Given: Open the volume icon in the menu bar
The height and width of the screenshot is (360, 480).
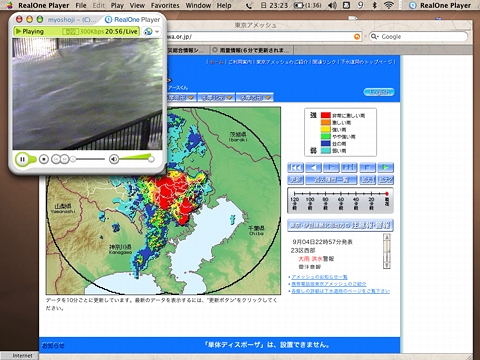Looking at the screenshot, I should pyautogui.click(x=332, y=5).
